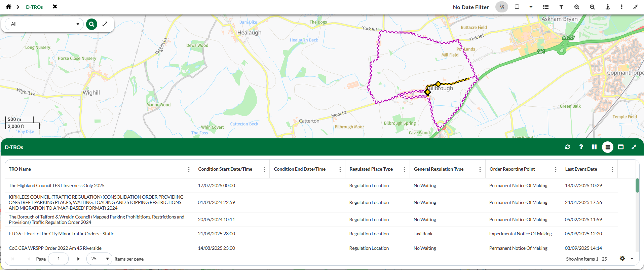
Task: Open the map filter funnel tool
Action: pos(561,7)
